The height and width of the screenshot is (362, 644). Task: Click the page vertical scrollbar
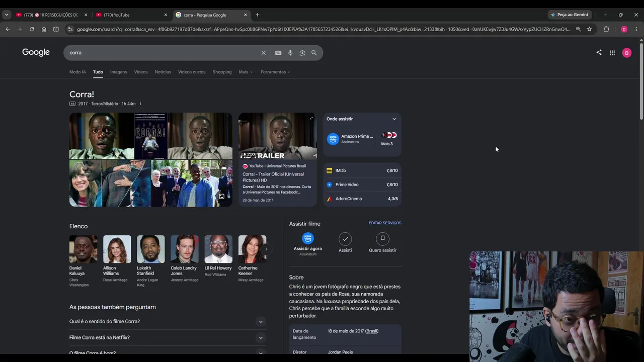click(641, 80)
